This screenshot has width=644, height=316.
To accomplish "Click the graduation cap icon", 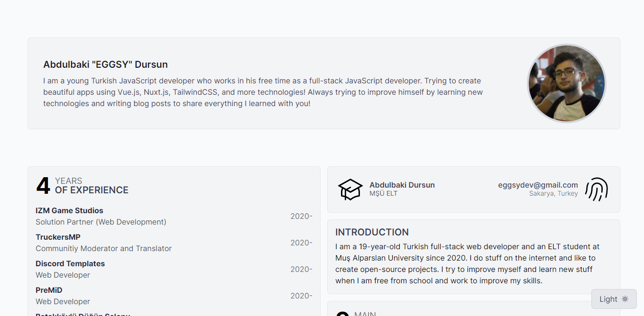I will pyautogui.click(x=350, y=190).
